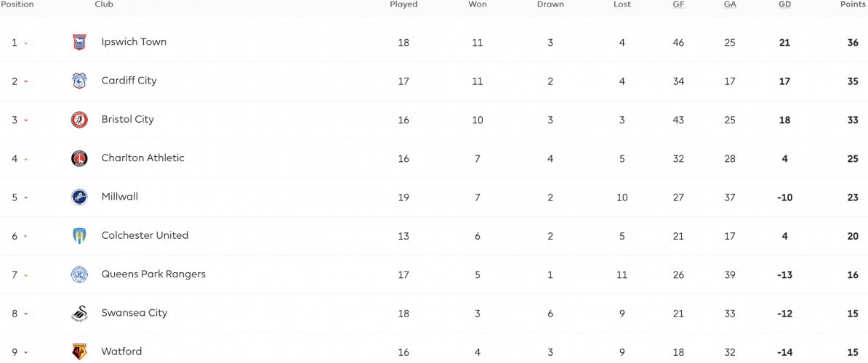Click the Millwall club crest

click(79, 197)
